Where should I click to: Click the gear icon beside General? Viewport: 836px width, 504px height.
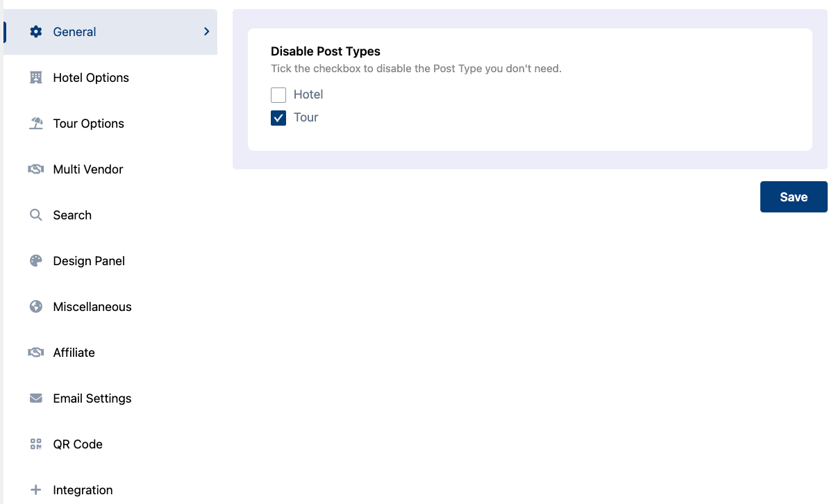coord(36,32)
